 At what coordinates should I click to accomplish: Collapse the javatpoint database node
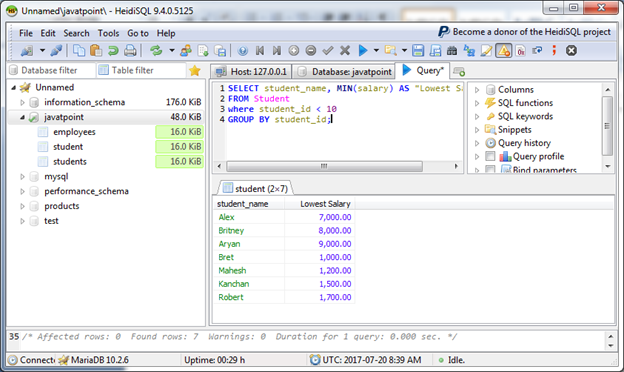coord(22,117)
